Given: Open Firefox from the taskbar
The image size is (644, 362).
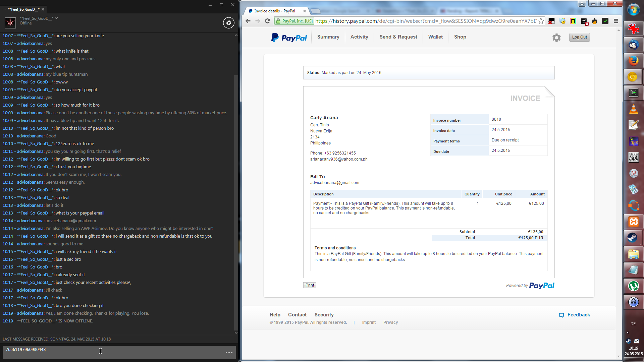Looking at the screenshot, I should pyautogui.click(x=633, y=61).
